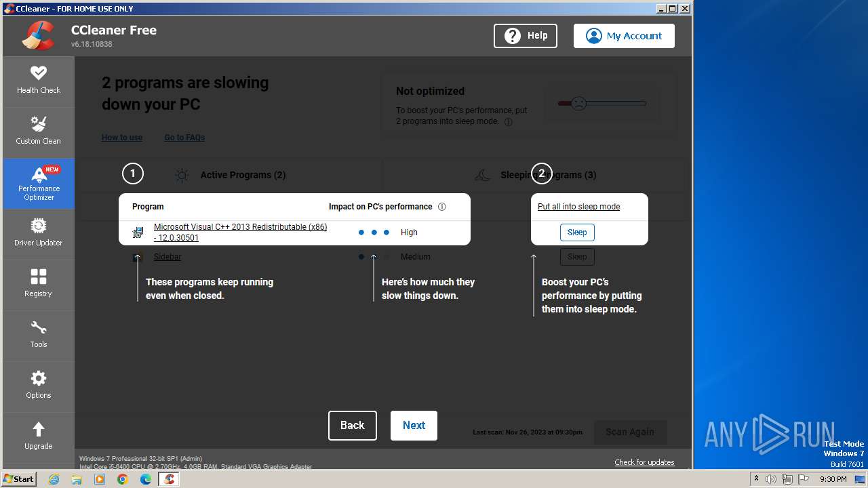The height and width of the screenshot is (488, 868).
Task: Click Put all into sleep mode
Action: 578,207
